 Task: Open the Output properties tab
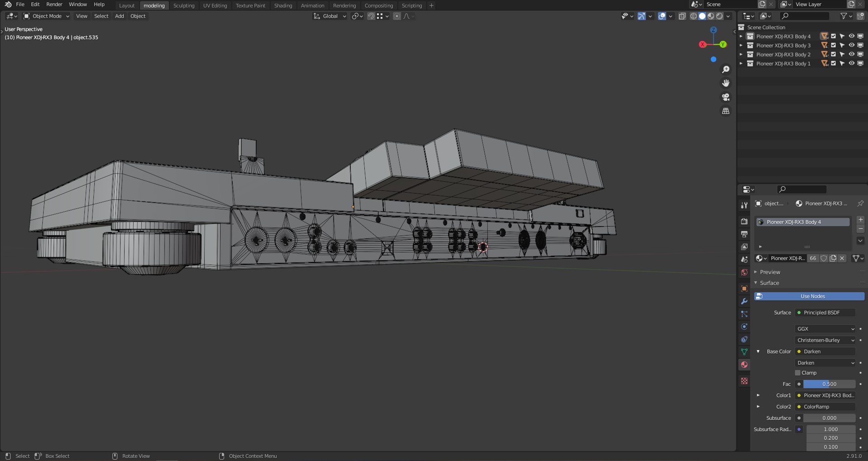(x=744, y=234)
